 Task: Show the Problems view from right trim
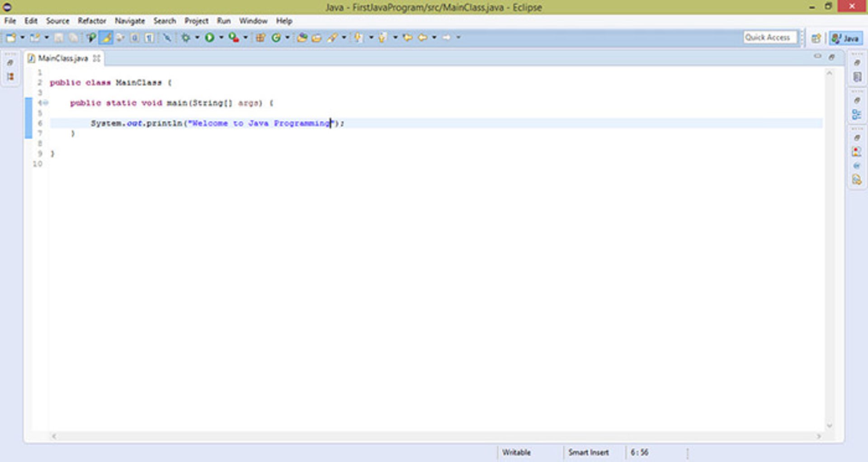[857, 152]
